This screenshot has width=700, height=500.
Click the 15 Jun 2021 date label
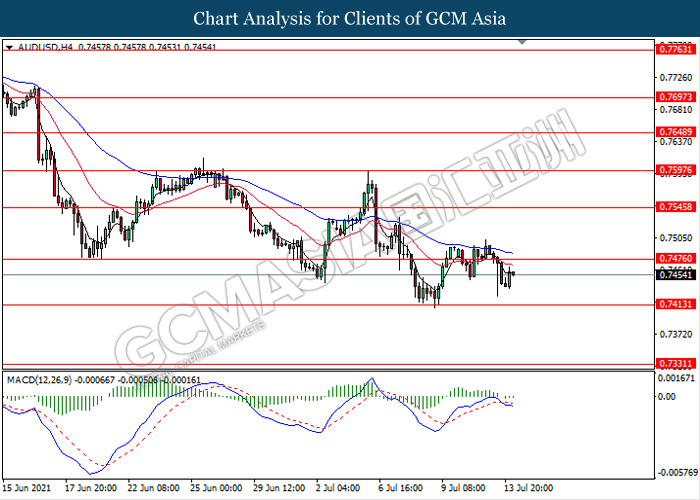pos(27,488)
